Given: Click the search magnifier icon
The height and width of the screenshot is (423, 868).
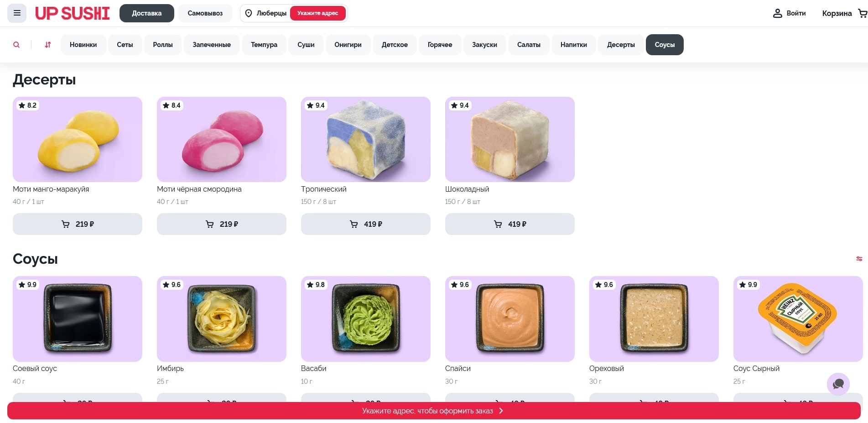Looking at the screenshot, I should point(16,45).
